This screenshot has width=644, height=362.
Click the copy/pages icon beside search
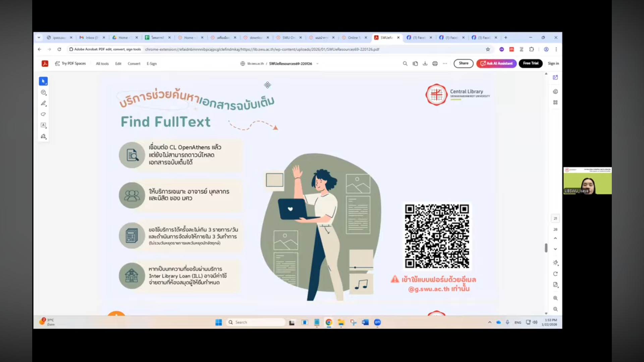coord(415,63)
